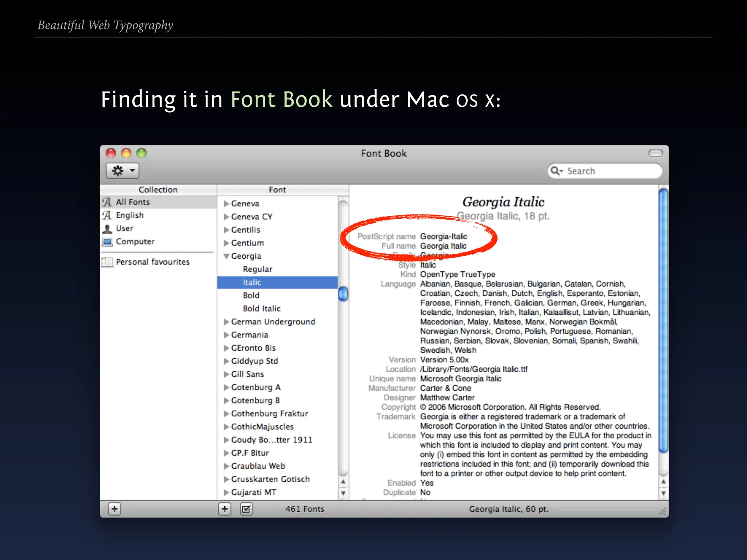Click the Version 5.00x value
747x560 pixels.
pyautogui.click(x=444, y=360)
